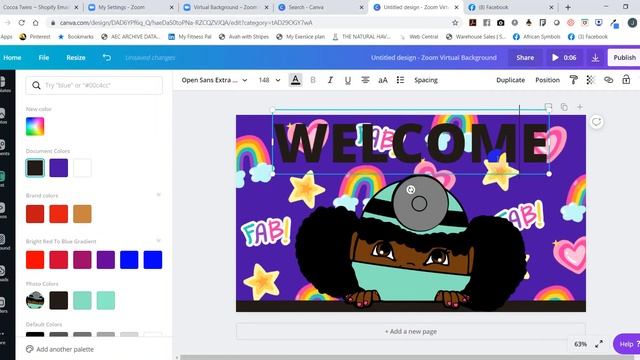640x360 pixels.
Task: Open the Pinterest bookmark
Action: coord(35,37)
